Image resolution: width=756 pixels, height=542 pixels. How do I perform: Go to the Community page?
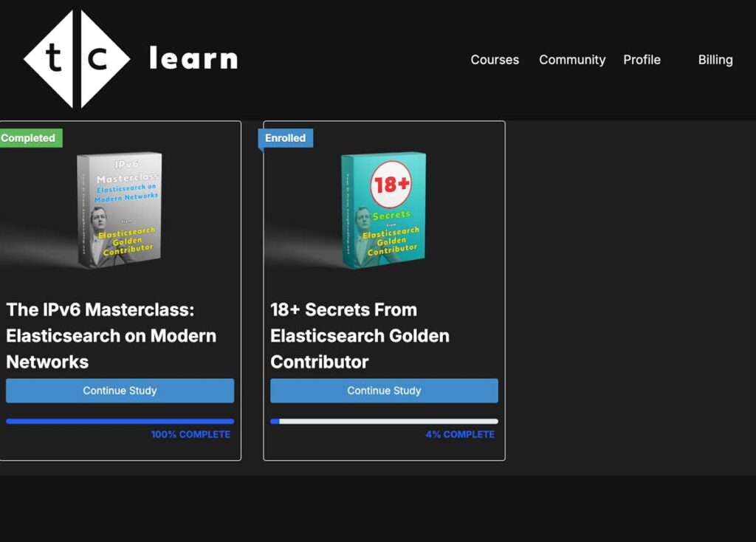572,60
